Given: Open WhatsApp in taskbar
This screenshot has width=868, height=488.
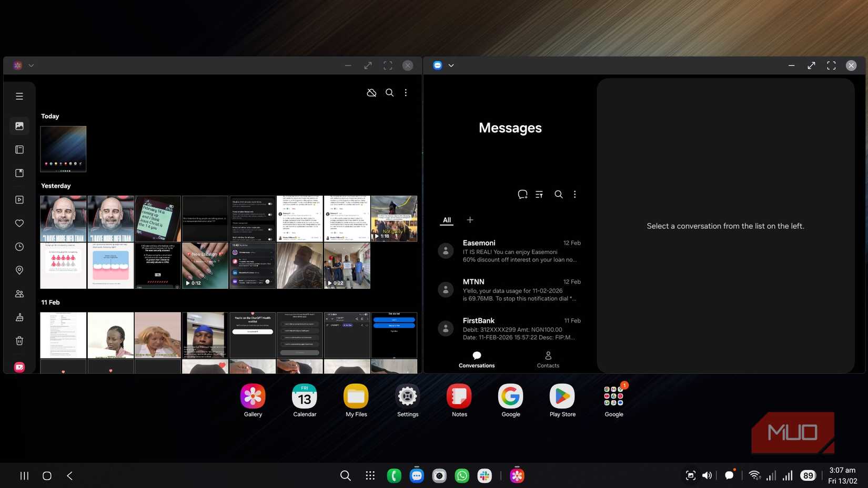Looking at the screenshot, I should [462, 476].
